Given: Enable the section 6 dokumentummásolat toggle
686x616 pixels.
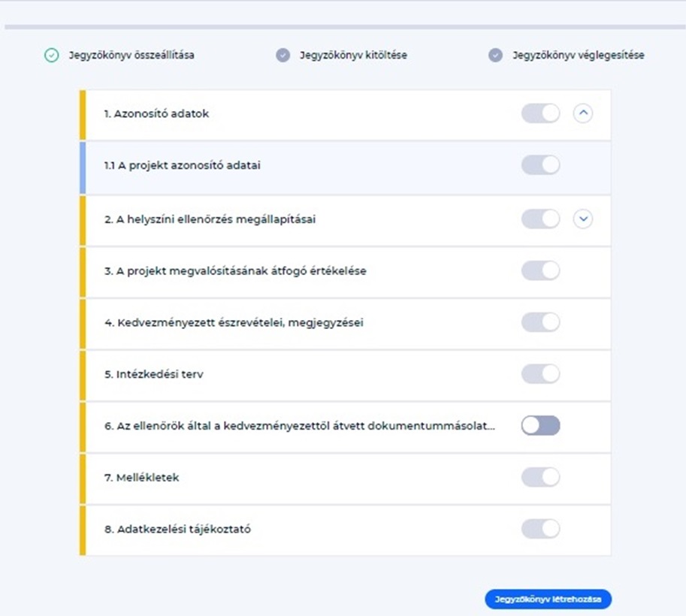Looking at the screenshot, I should [x=540, y=425].
